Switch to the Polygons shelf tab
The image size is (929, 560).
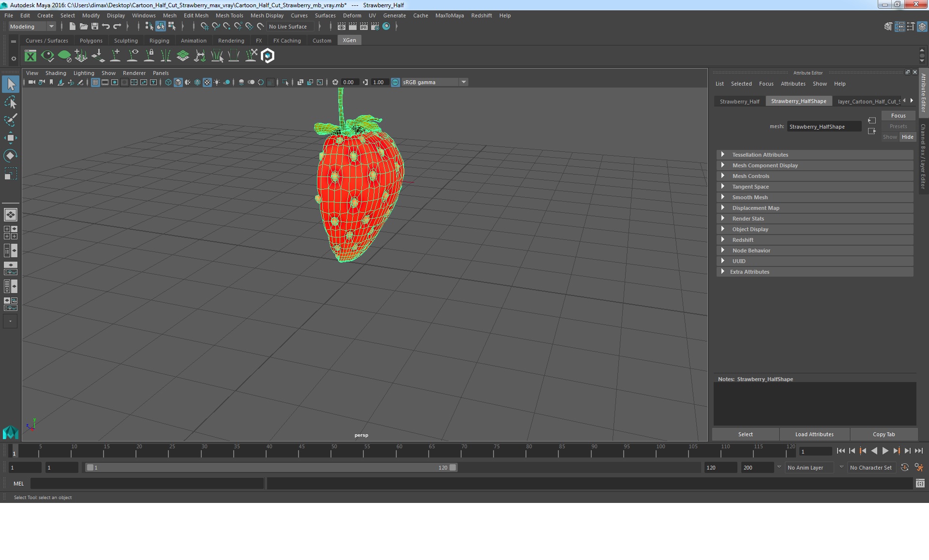[x=91, y=41]
